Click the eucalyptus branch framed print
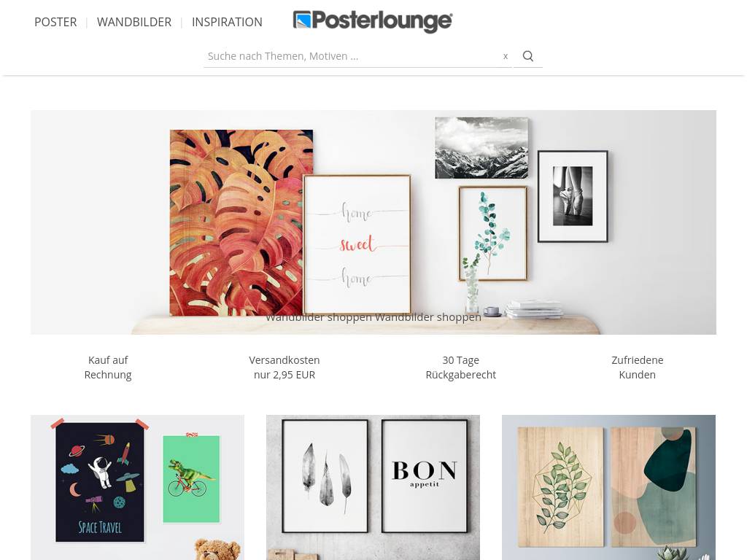 [493, 233]
